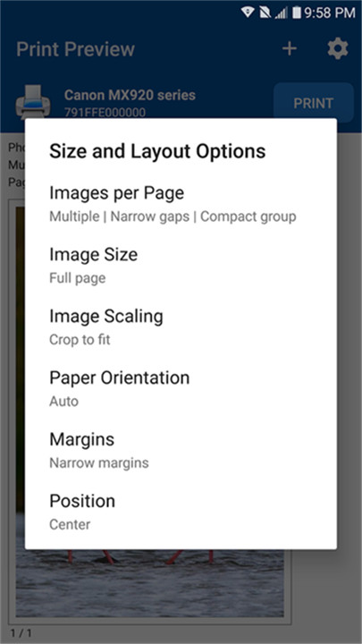Screen dimensions: 362x644
Task: Tap the no-SIM icon in status bar
Action: tap(265, 13)
